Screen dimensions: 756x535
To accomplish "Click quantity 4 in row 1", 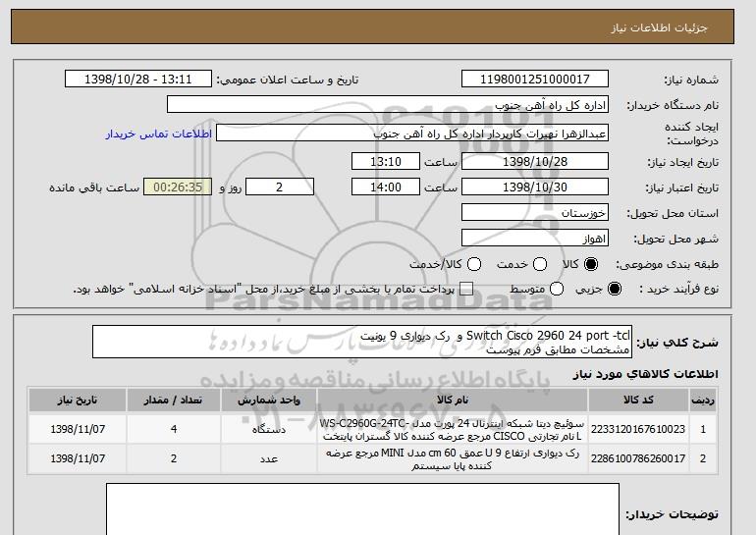I will (x=174, y=429).
